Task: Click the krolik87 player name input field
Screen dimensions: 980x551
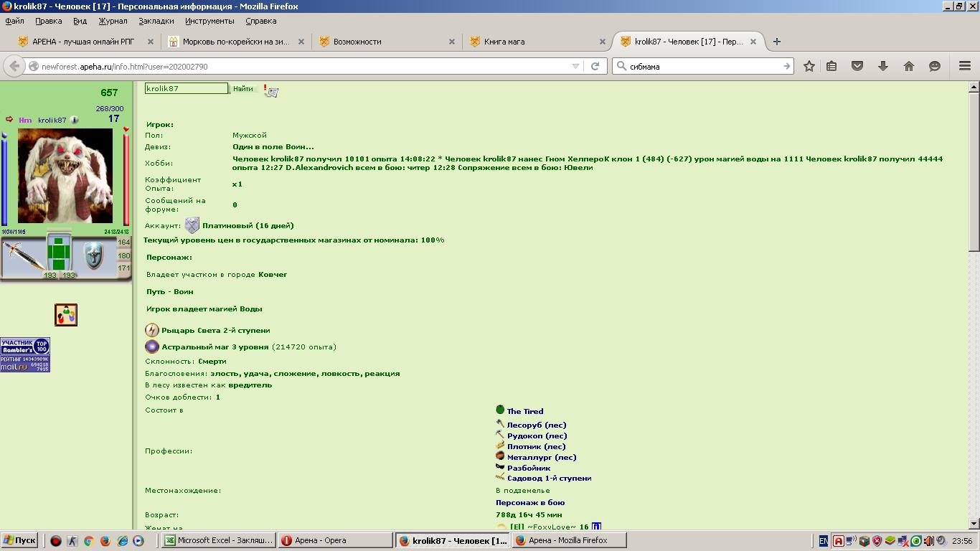Action: click(186, 88)
